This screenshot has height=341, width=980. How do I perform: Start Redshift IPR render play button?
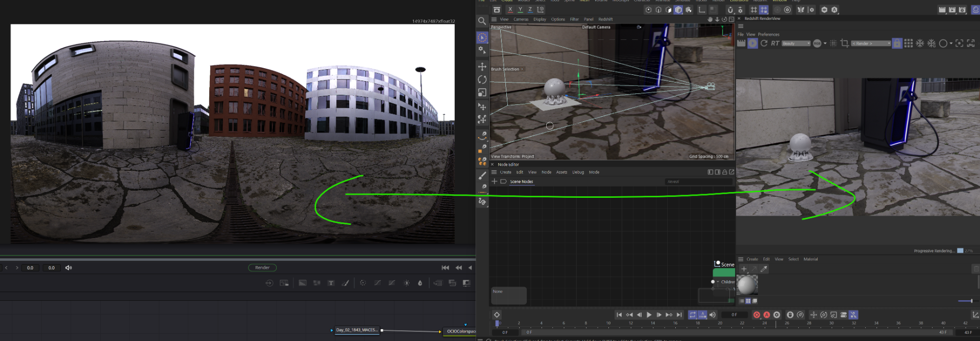(752, 43)
